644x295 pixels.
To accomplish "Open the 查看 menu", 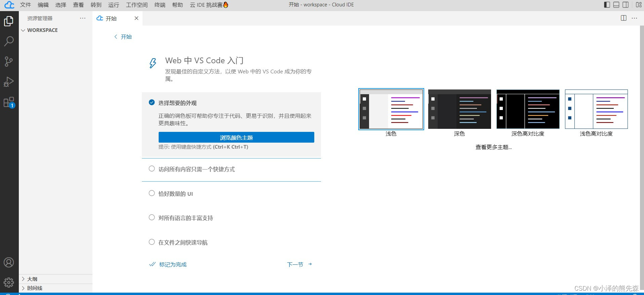I will (x=78, y=5).
